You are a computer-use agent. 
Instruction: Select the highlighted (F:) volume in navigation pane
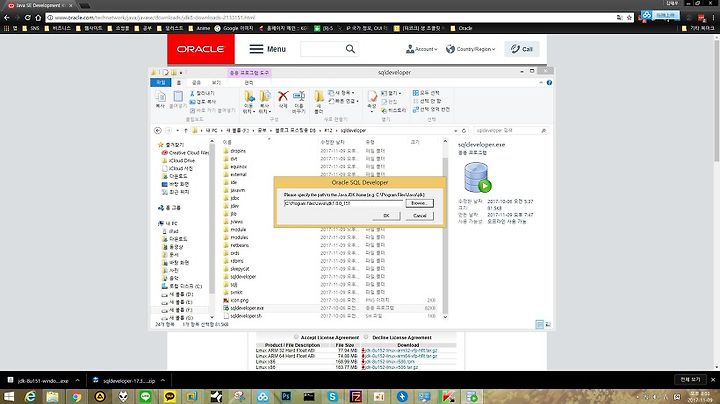tap(180, 310)
